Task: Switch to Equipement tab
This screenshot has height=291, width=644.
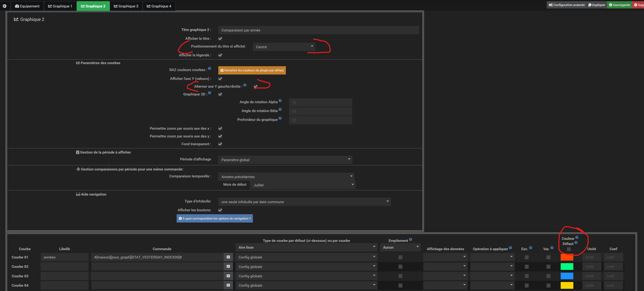Action: tap(27, 6)
